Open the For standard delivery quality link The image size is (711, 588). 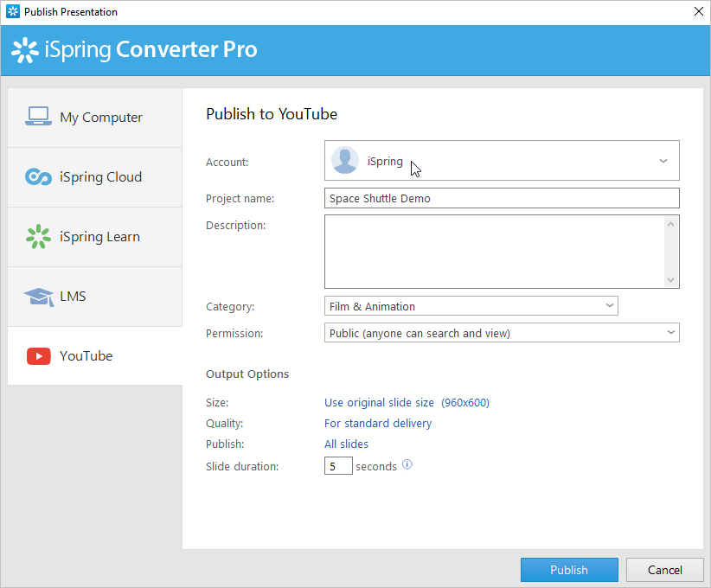(378, 424)
